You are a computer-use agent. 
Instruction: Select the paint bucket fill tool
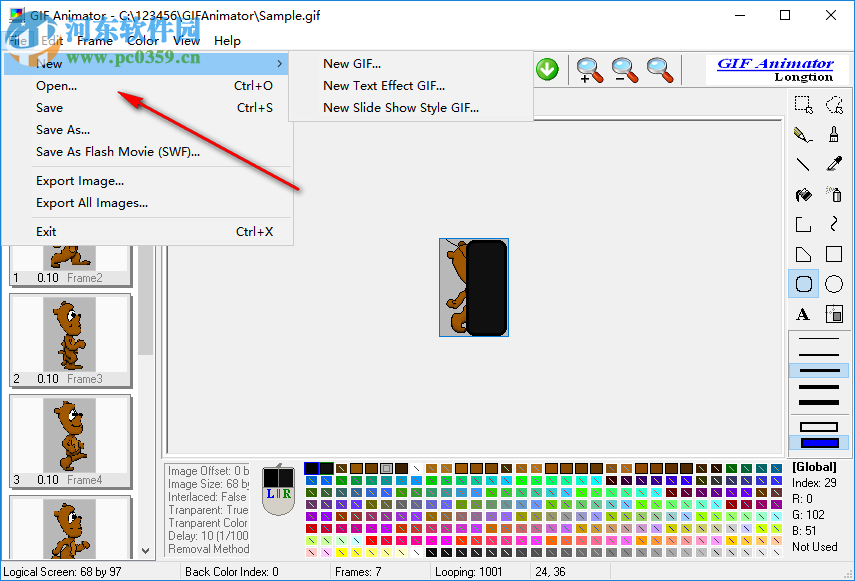[803, 194]
